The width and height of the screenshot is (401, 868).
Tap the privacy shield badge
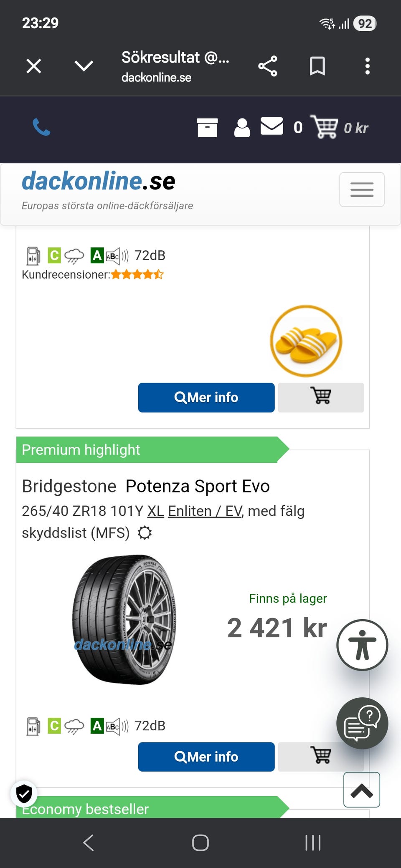pyautogui.click(x=24, y=793)
